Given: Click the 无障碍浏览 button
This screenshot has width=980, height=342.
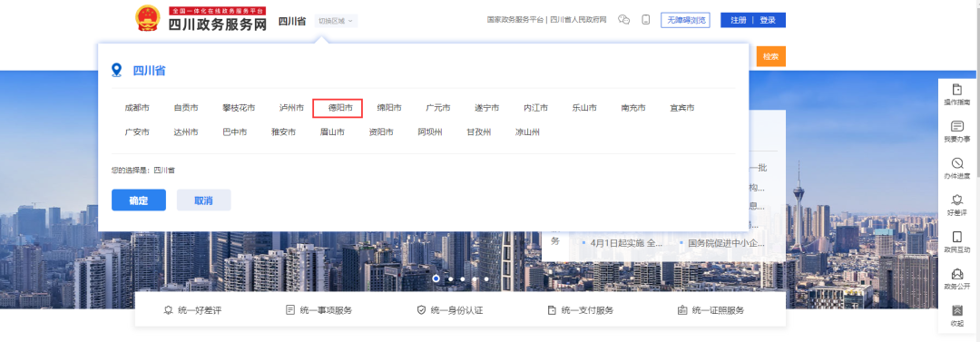Looking at the screenshot, I should [686, 20].
